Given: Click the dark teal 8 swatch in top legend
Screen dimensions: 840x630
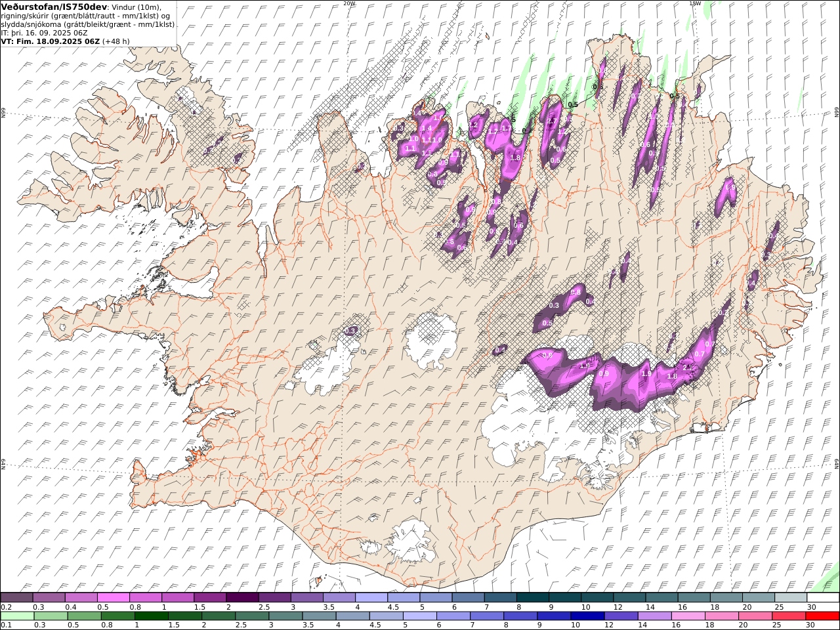Looking at the screenshot, I should click(x=532, y=598).
